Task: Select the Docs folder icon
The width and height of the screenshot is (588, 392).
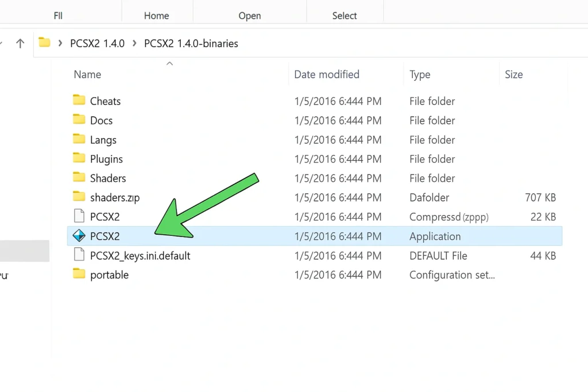Action: (79, 119)
